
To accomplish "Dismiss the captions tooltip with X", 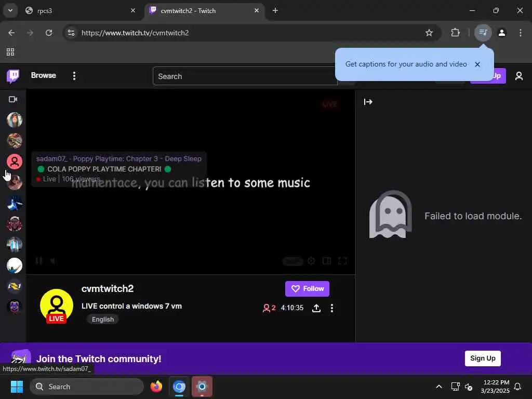I will pos(477,64).
